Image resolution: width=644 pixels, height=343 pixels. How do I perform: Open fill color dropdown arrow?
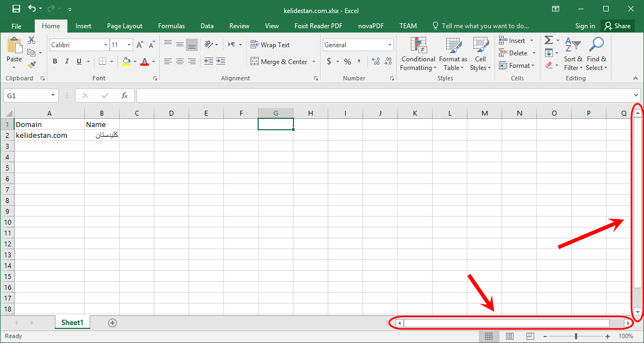(x=135, y=61)
